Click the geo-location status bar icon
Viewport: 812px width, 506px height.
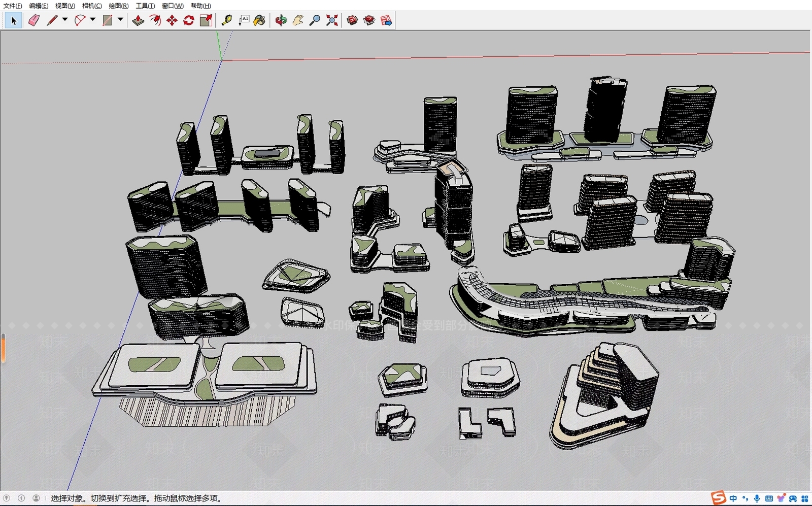[x=7, y=498]
